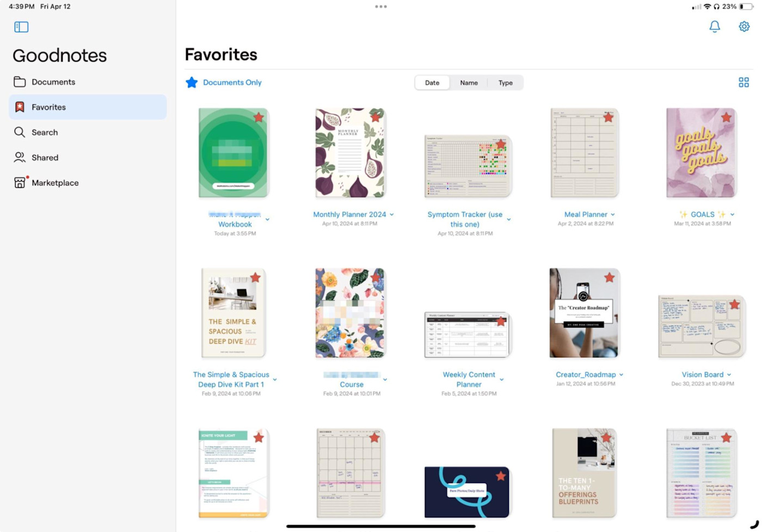Sort favorites by Type

click(505, 83)
